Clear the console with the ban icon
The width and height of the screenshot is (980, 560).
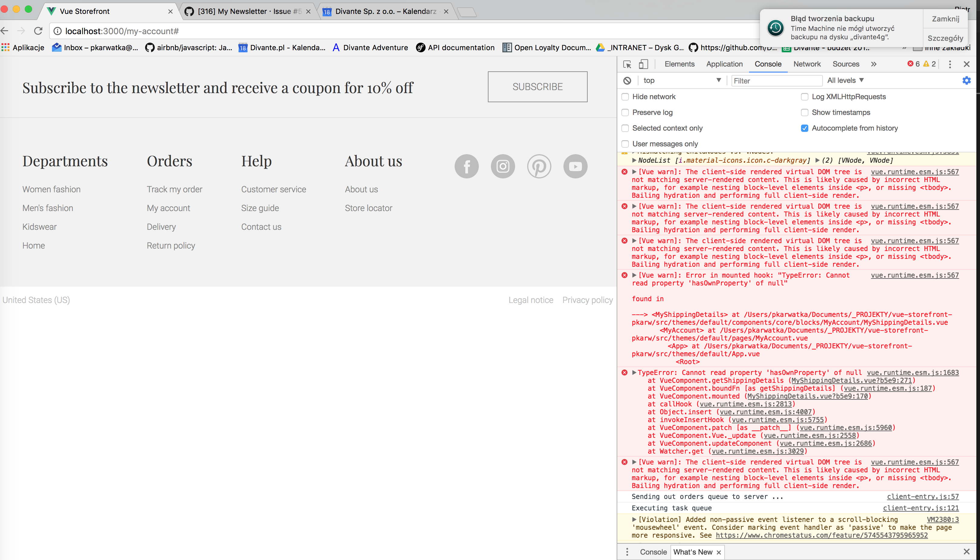tap(627, 80)
